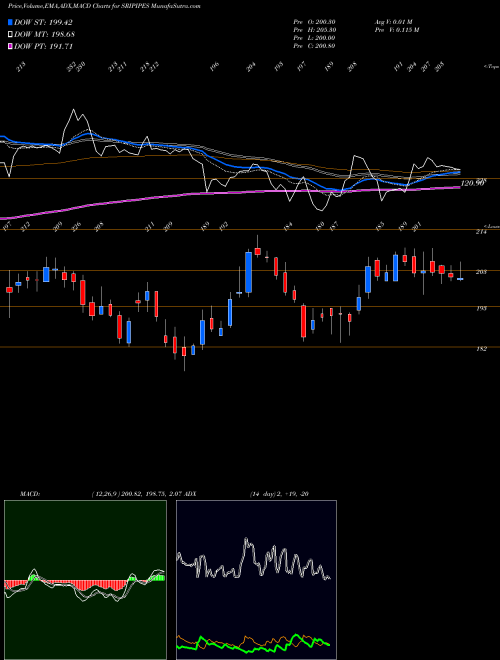The image size is (500, 660).
Task: Click the 'Pre V: 0.115 M' volume text
Action: (x=396, y=30)
